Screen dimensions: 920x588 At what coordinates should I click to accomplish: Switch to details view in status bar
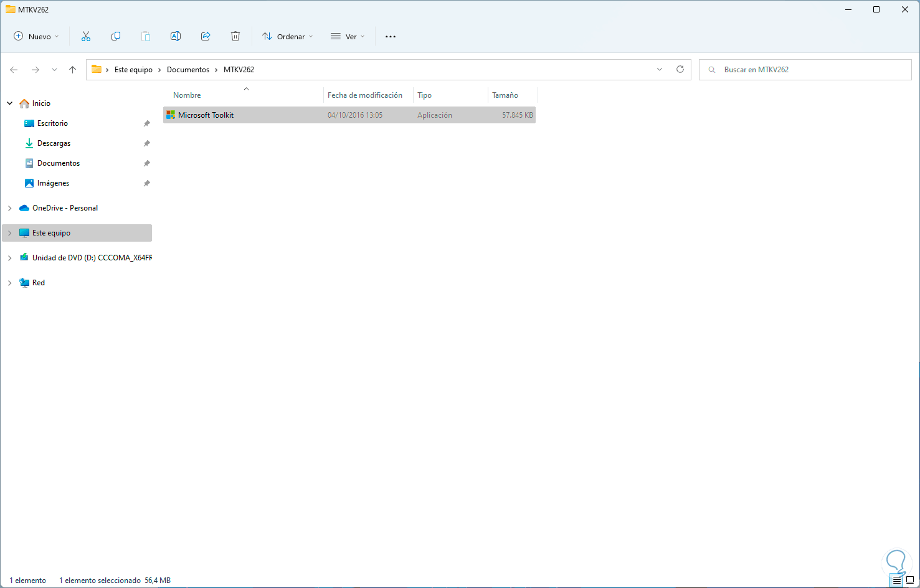click(897, 581)
